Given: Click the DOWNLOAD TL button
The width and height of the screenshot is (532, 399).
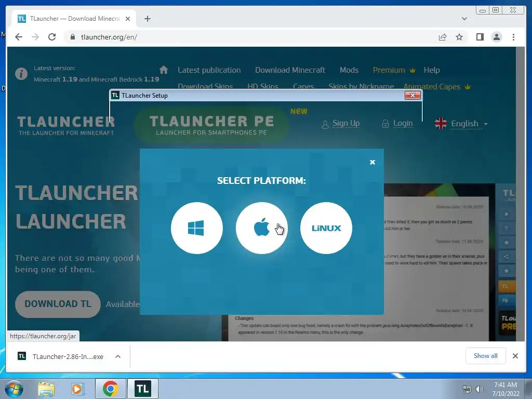Looking at the screenshot, I should [58, 304].
